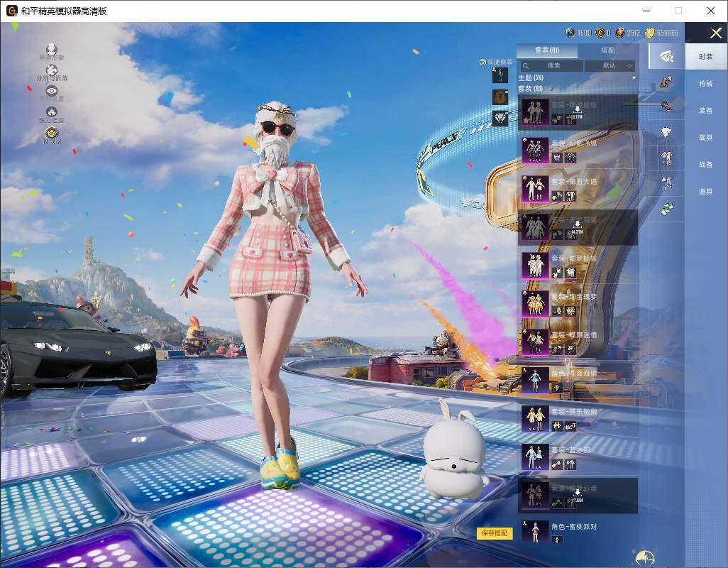Select first quick-change outfit slot thumbnail

point(500,75)
